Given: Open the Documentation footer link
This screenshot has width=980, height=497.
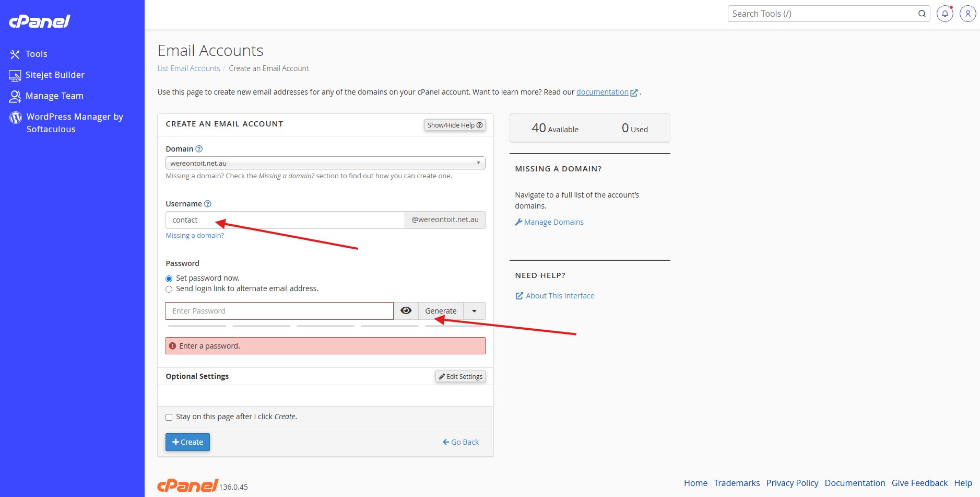Looking at the screenshot, I should coord(855,483).
